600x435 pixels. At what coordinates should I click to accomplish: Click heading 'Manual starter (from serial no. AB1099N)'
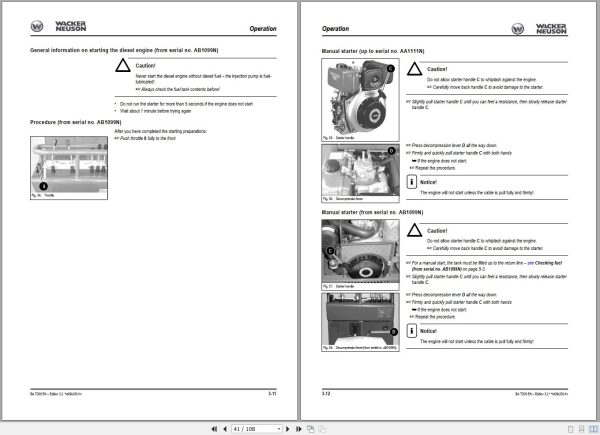(372, 212)
